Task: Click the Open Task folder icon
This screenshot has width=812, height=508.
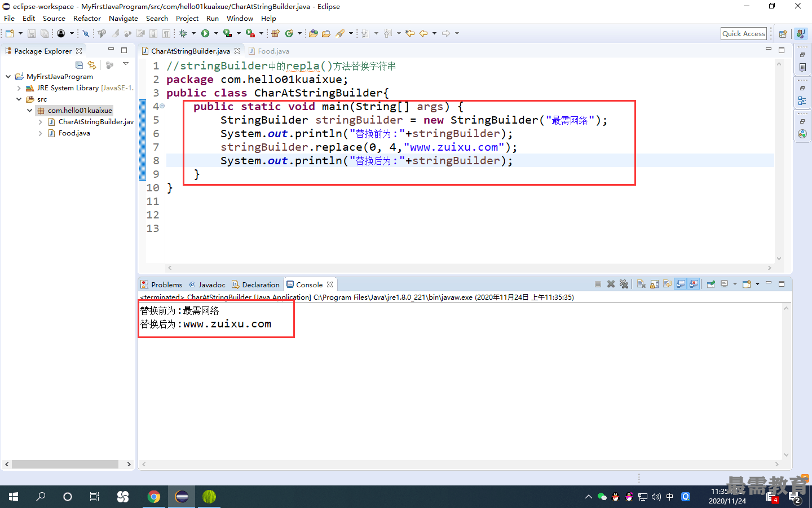Action: (x=326, y=33)
